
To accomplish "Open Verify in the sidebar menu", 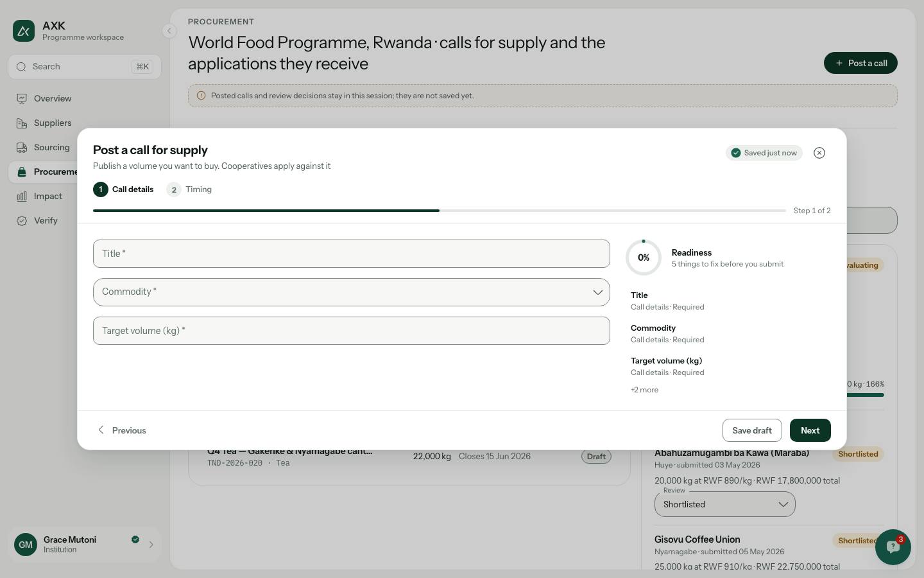I will (x=44, y=220).
